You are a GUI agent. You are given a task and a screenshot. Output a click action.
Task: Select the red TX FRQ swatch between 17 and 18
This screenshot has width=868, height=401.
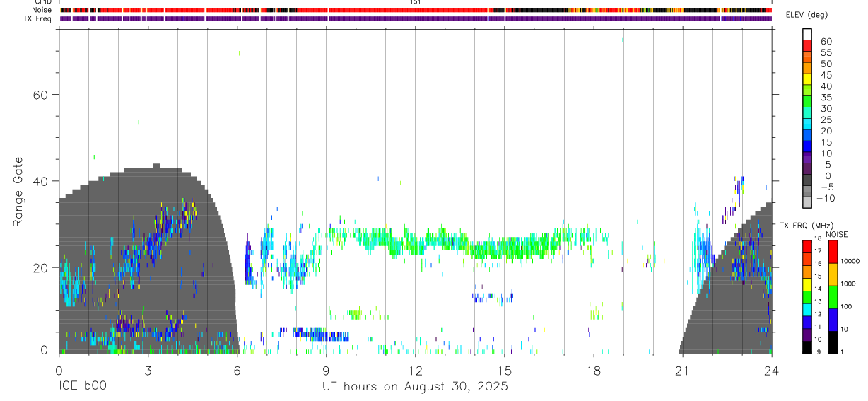807,247
